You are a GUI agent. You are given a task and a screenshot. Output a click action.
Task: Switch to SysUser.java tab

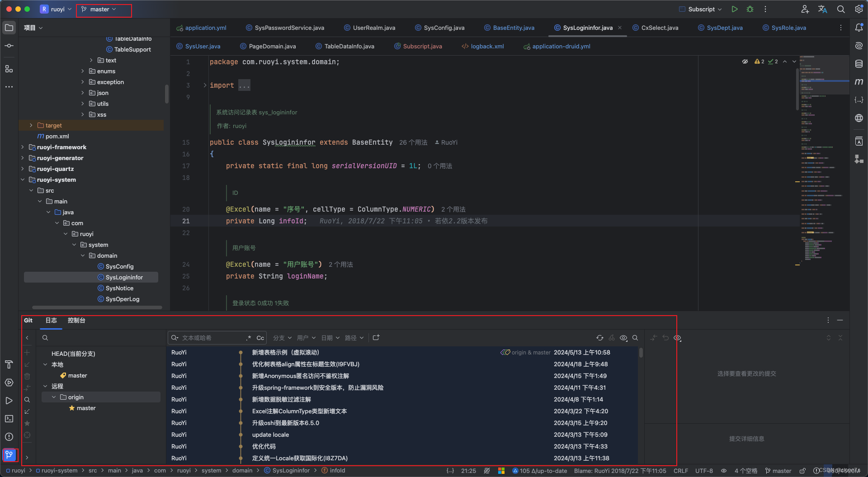[x=198, y=46]
